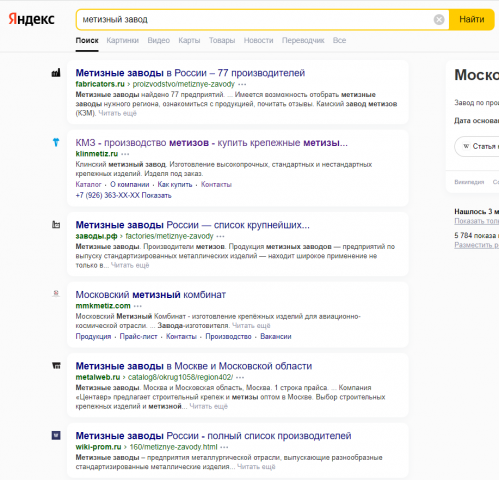Click the Найти search button

[x=472, y=20]
